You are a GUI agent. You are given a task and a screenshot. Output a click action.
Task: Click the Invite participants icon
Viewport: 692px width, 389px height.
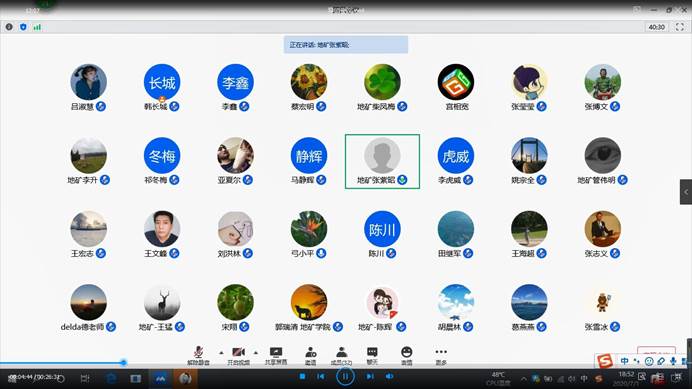(x=311, y=352)
